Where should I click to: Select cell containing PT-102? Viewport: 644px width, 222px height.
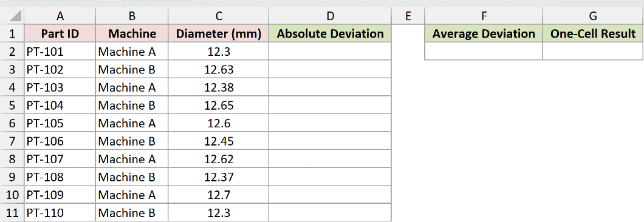tap(60, 69)
